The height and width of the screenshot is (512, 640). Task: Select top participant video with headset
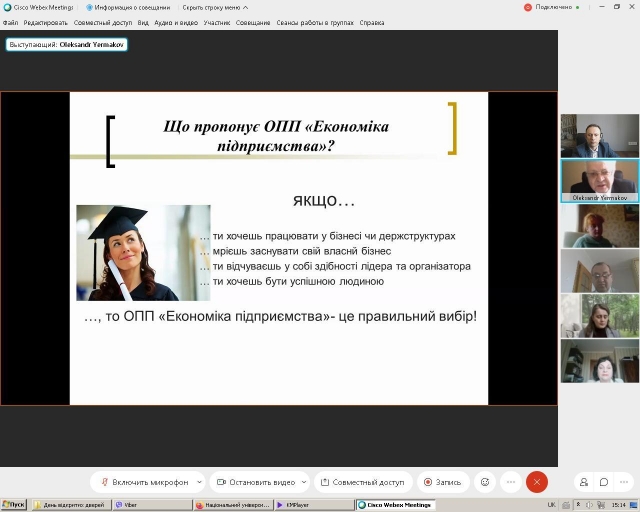600,136
